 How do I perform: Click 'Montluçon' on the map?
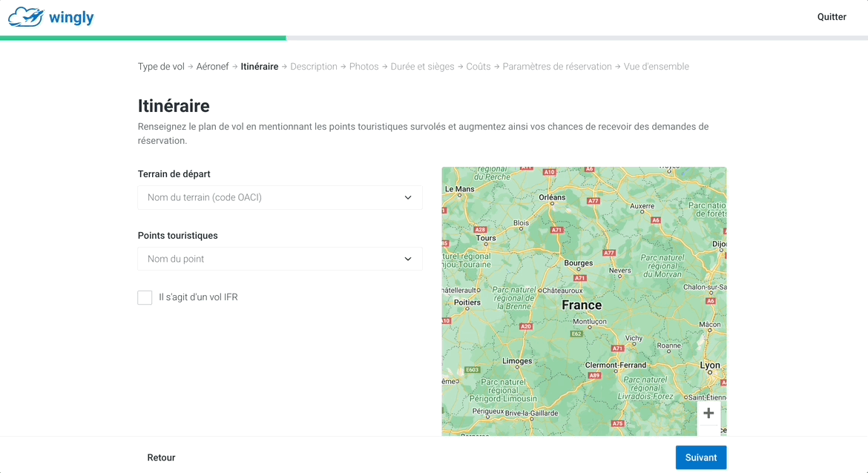(x=590, y=322)
